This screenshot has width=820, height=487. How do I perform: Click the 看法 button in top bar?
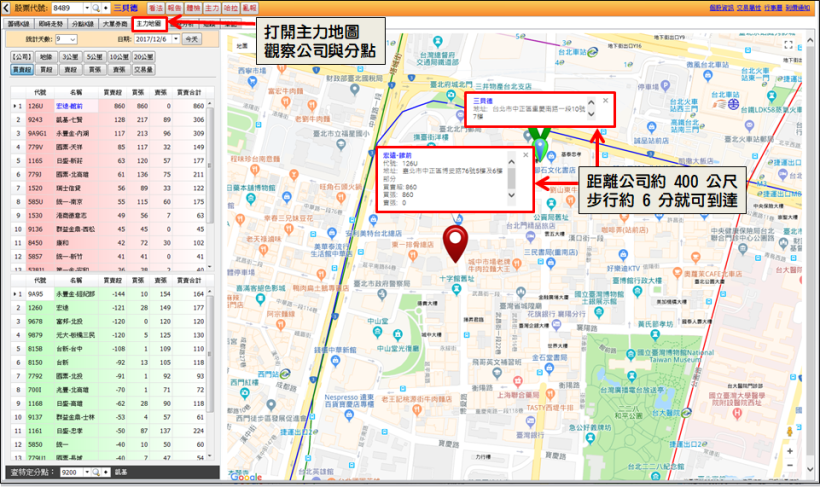pyautogui.click(x=155, y=8)
